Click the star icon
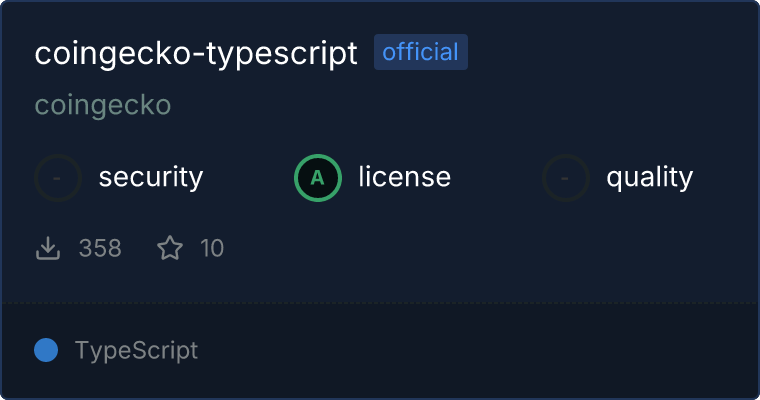This screenshot has width=760, height=400. point(170,248)
